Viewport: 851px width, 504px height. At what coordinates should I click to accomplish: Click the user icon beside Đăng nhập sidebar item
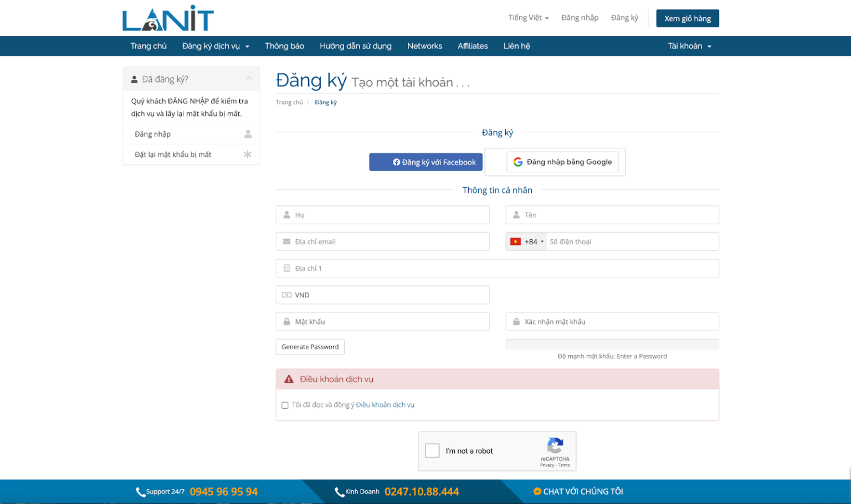248,134
